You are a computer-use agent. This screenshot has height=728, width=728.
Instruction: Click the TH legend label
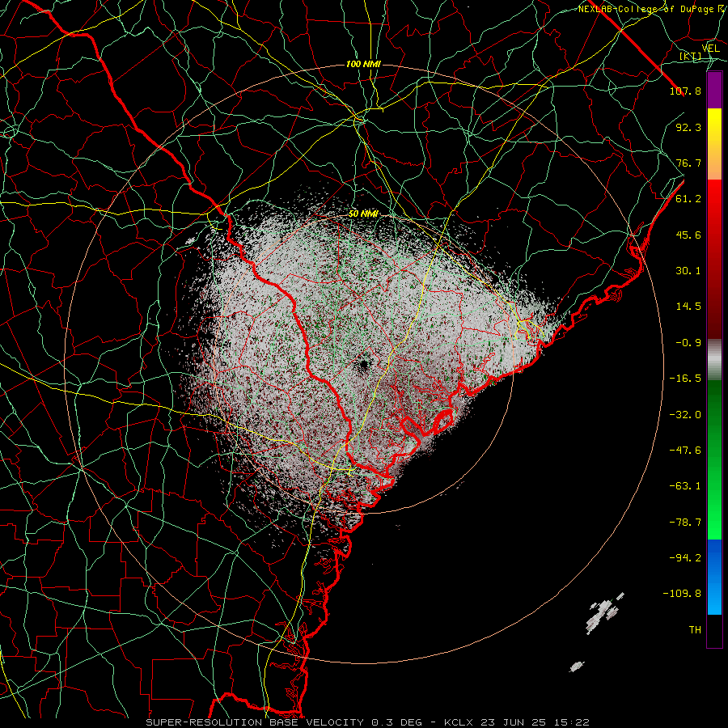[x=695, y=630]
